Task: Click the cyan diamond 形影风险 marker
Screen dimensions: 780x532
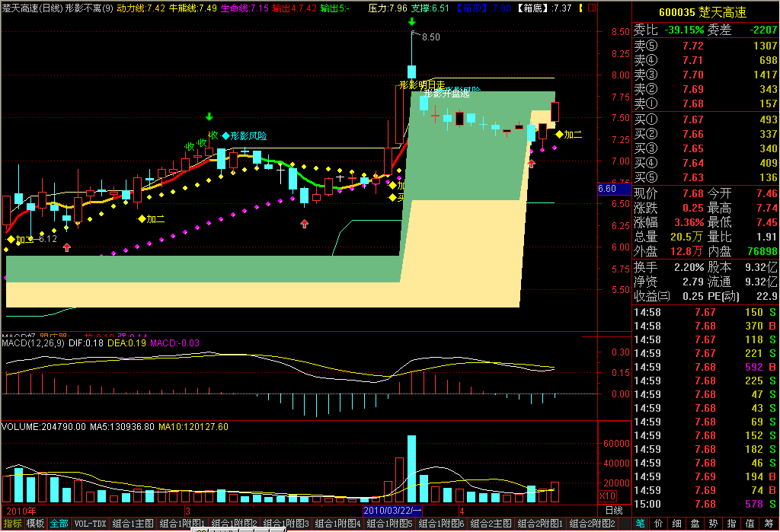Action: pos(225,136)
